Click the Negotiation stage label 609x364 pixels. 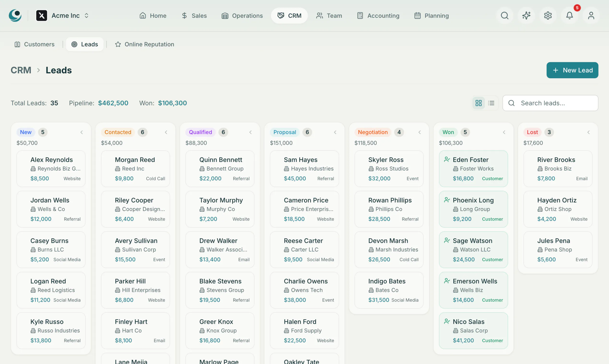point(373,132)
